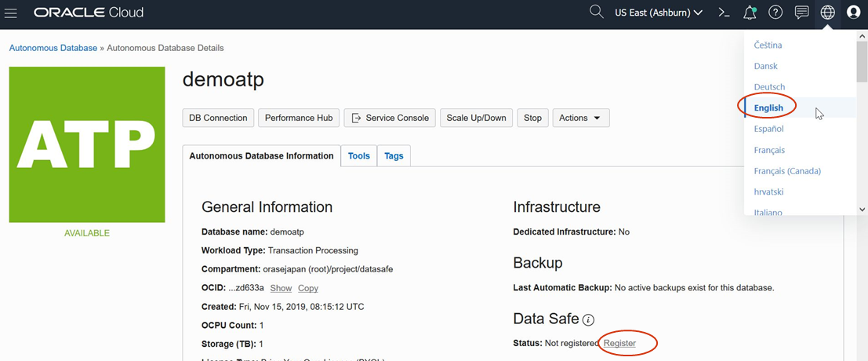Click the Data Safe info icon
The image size is (868, 361).
point(588,319)
